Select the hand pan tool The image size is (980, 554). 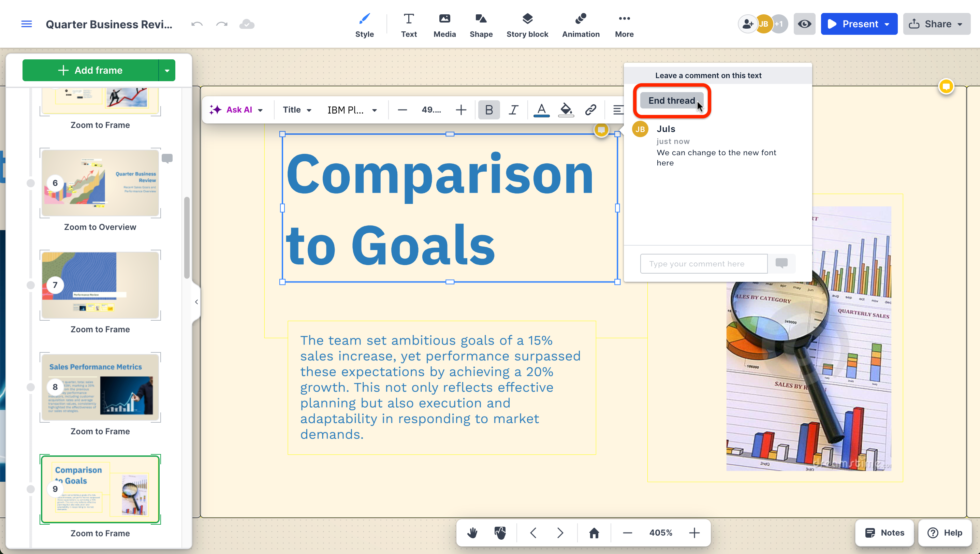pos(472,533)
